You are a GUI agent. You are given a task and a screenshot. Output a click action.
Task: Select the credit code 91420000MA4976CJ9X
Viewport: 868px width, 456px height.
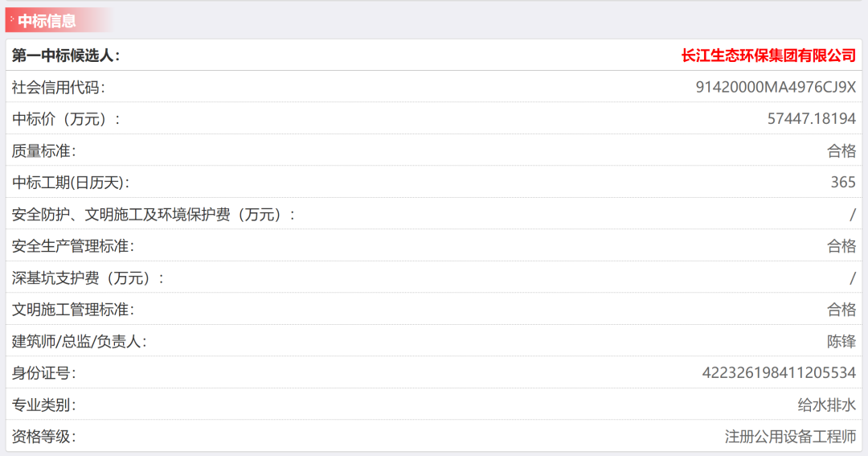(776, 88)
